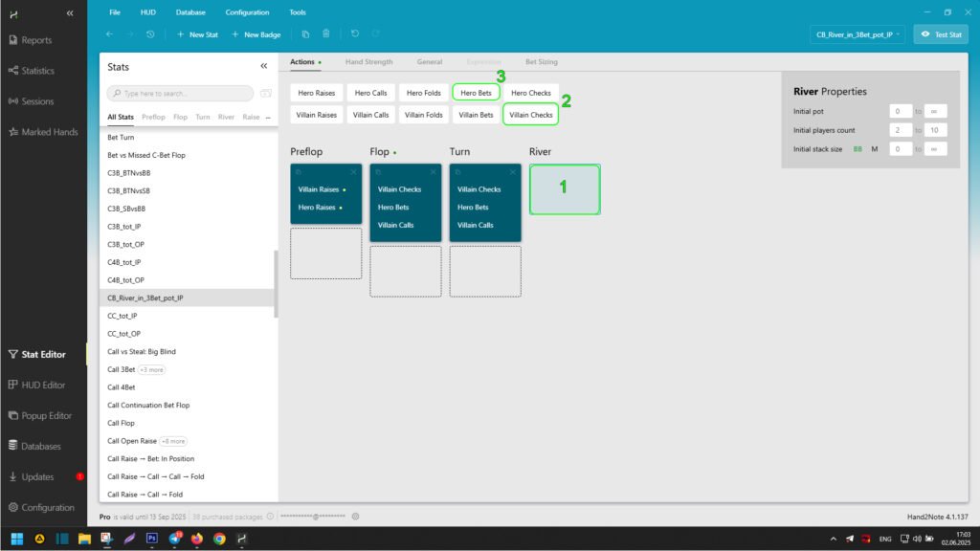The width and height of the screenshot is (980, 551).
Task: Select the empty River action slot
Action: coord(564,189)
